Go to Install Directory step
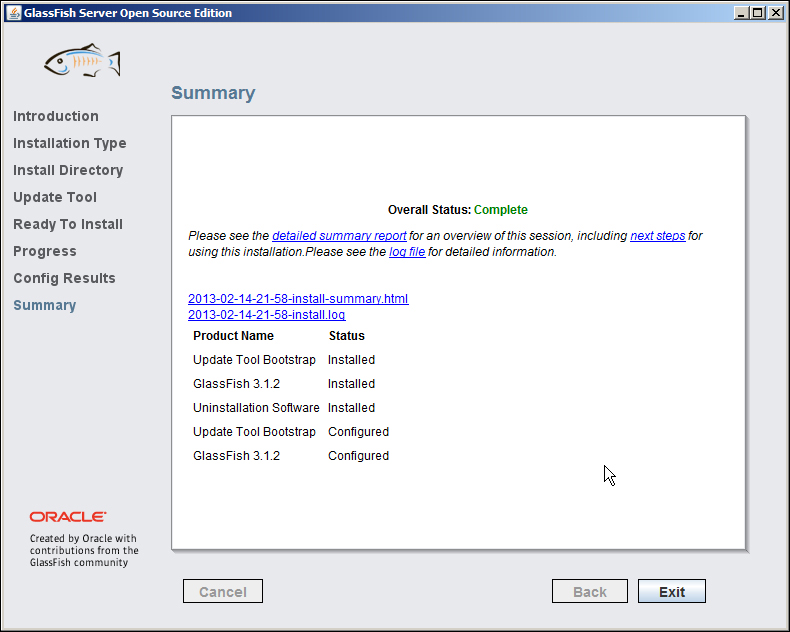Screen dimensions: 790x632 68,170
